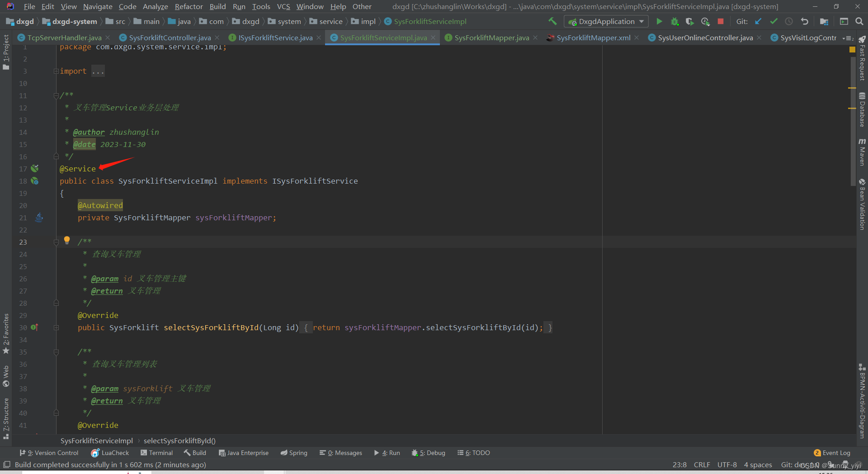Image resolution: width=868 pixels, height=474 pixels.
Task: Close the SysUserOnlineController.java tab
Action: tap(759, 38)
